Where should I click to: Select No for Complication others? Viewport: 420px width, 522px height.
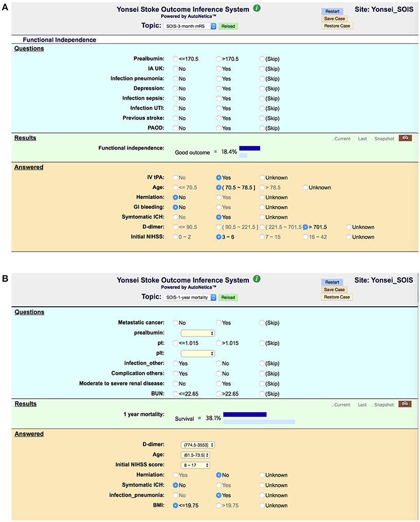218,374
